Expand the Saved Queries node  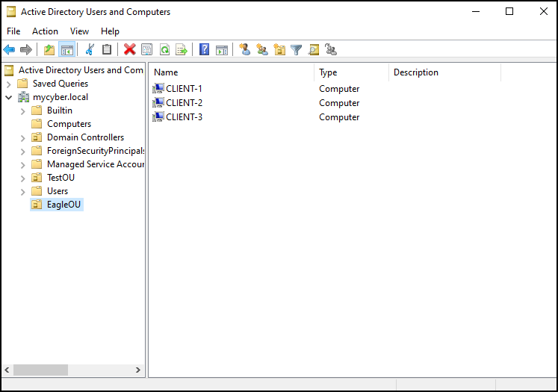9,84
